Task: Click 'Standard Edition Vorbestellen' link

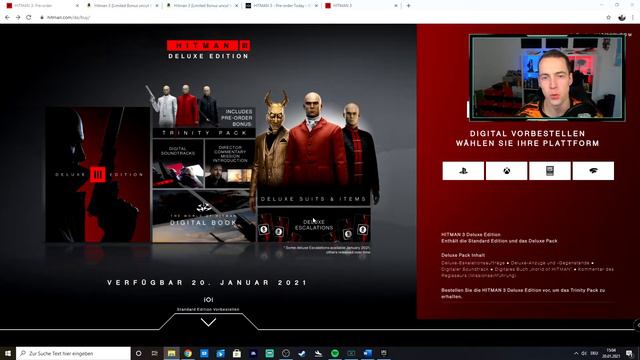Action: click(208, 309)
